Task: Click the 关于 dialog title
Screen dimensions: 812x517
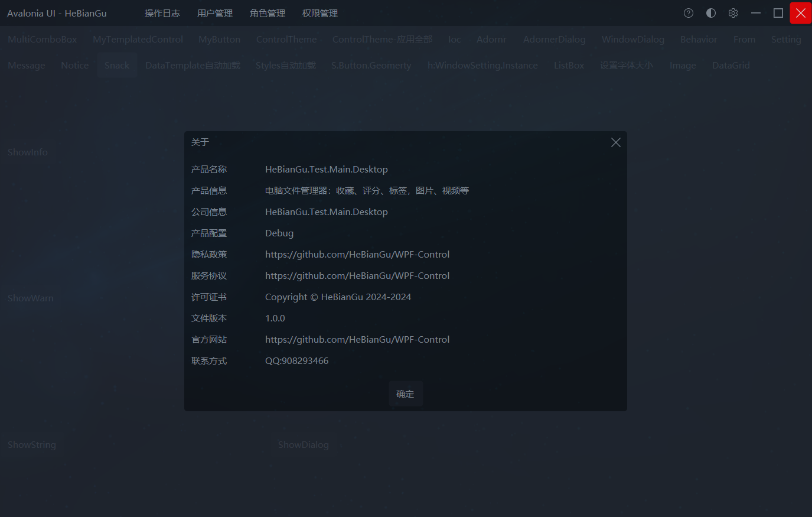Action: [x=200, y=142]
